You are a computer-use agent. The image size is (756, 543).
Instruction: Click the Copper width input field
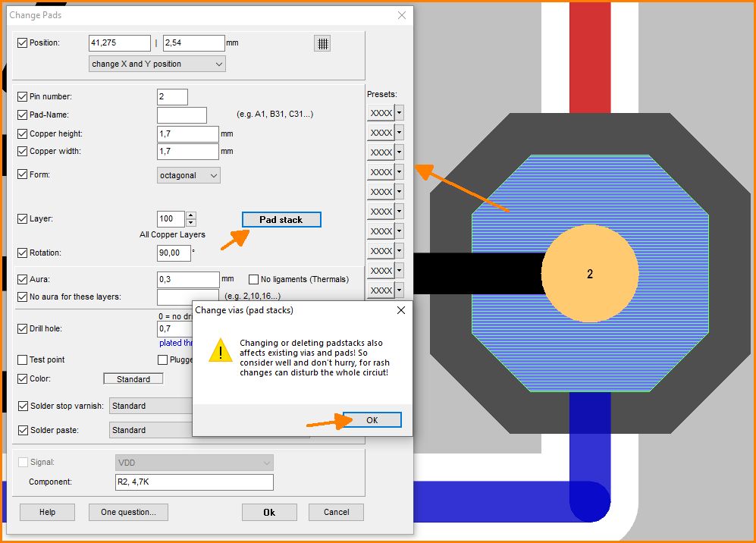click(x=188, y=152)
